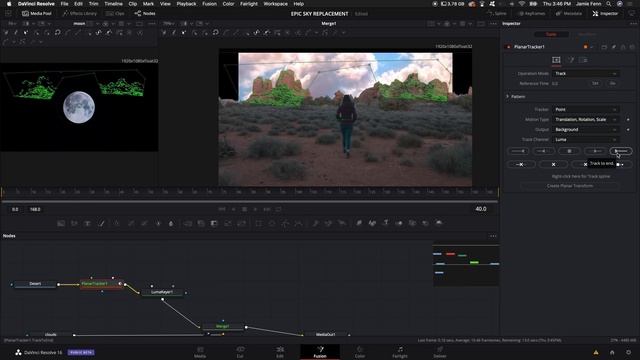Add an Ellipse mask from toolbar

tap(272, 223)
